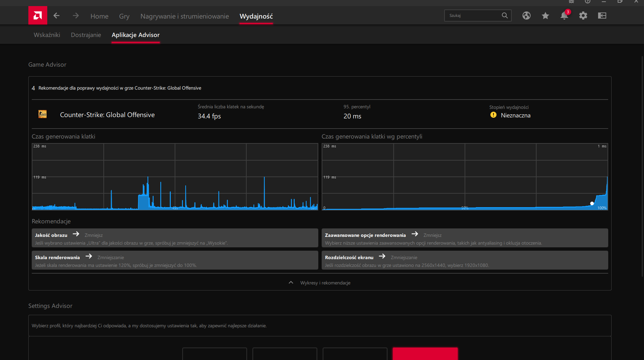This screenshot has height=360, width=644.
Task: Collapse the Wykresy i rekomendacje section
Action: point(320,283)
